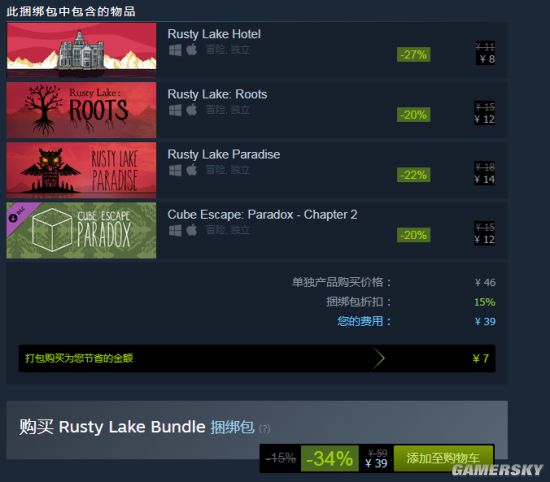The width and height of the screenshot is (550, 482).
Task: Click the Windows icon under Rusty Lake Hotel
Action: [x=175, y=50]
